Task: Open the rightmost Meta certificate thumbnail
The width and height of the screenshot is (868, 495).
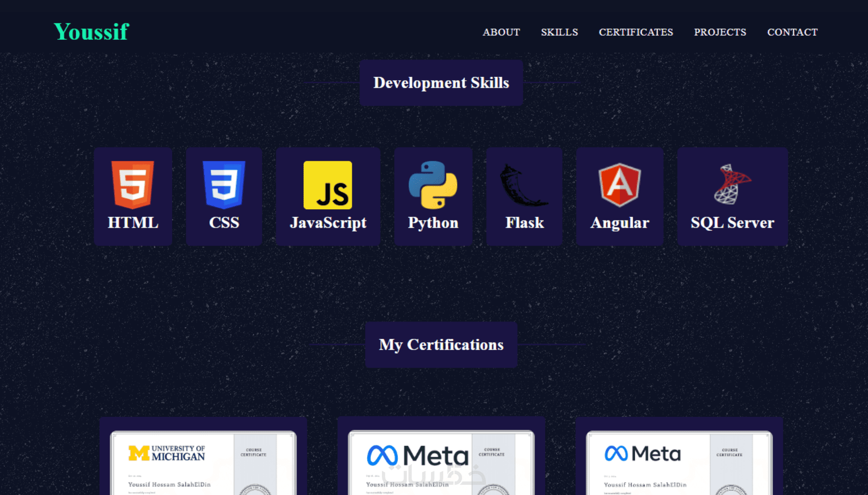Action: click(x=679, y=463)
